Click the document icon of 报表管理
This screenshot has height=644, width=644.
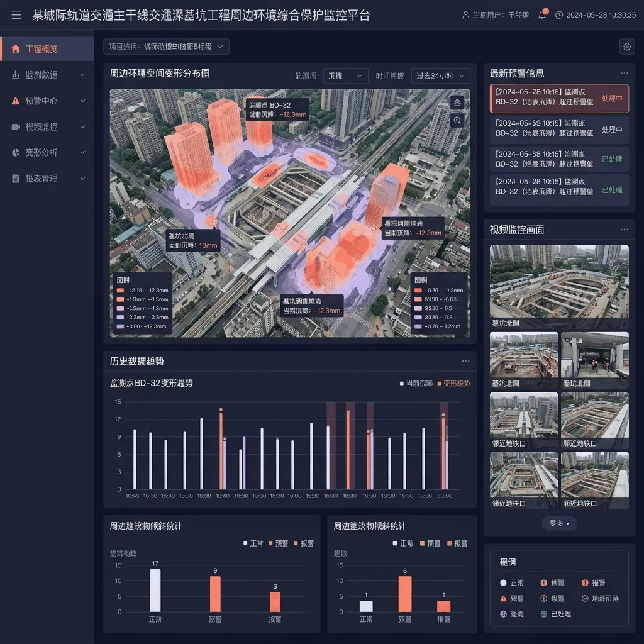tap(16, 178)
